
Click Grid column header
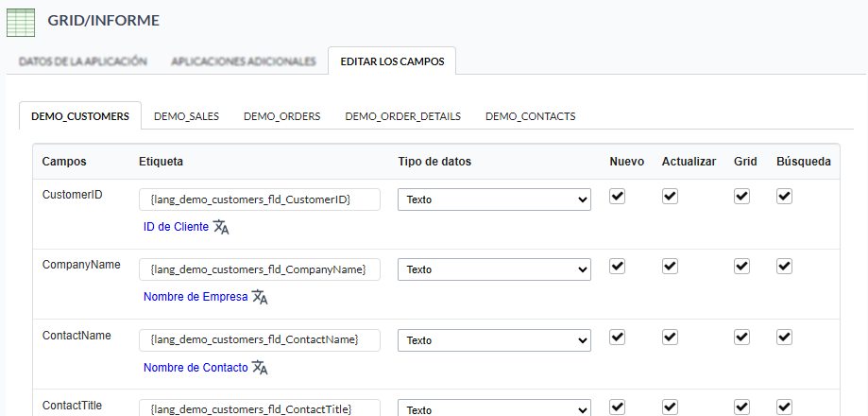[x=745, y=162]
